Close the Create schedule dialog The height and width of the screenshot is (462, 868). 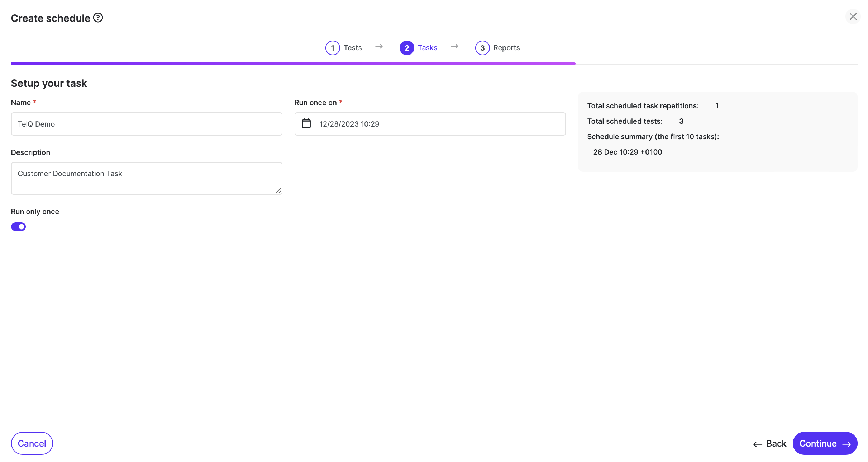(853, 16)
